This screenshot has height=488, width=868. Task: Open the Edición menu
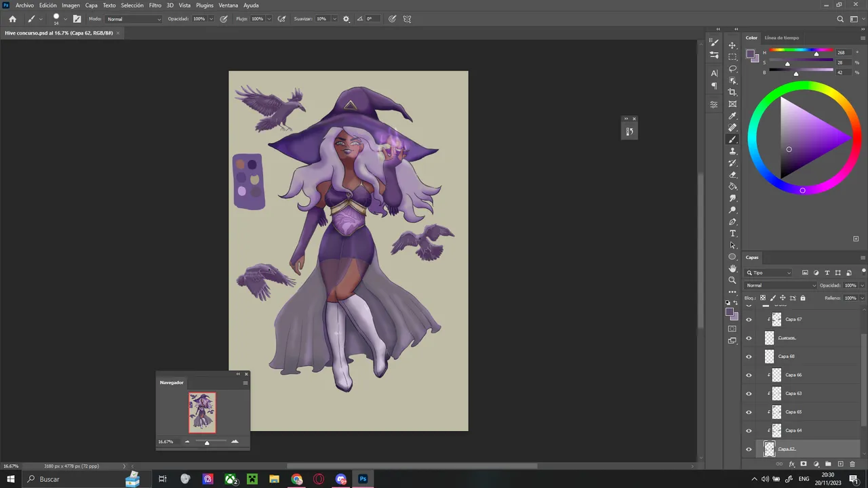(x=48, y=5)
